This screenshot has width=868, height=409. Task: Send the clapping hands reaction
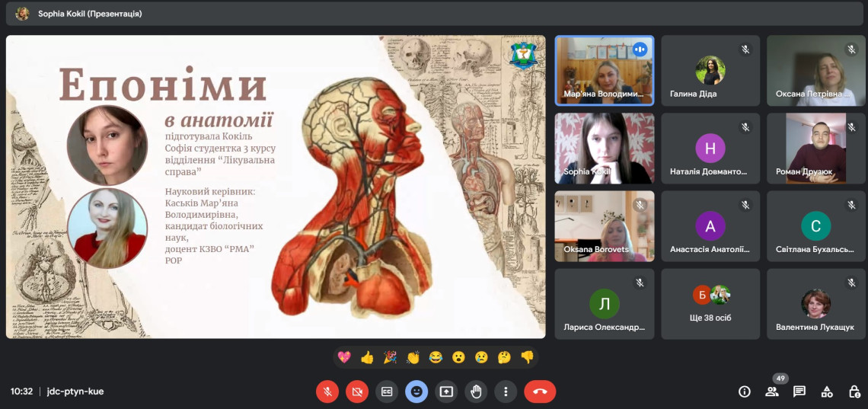(x=413, y=357)
